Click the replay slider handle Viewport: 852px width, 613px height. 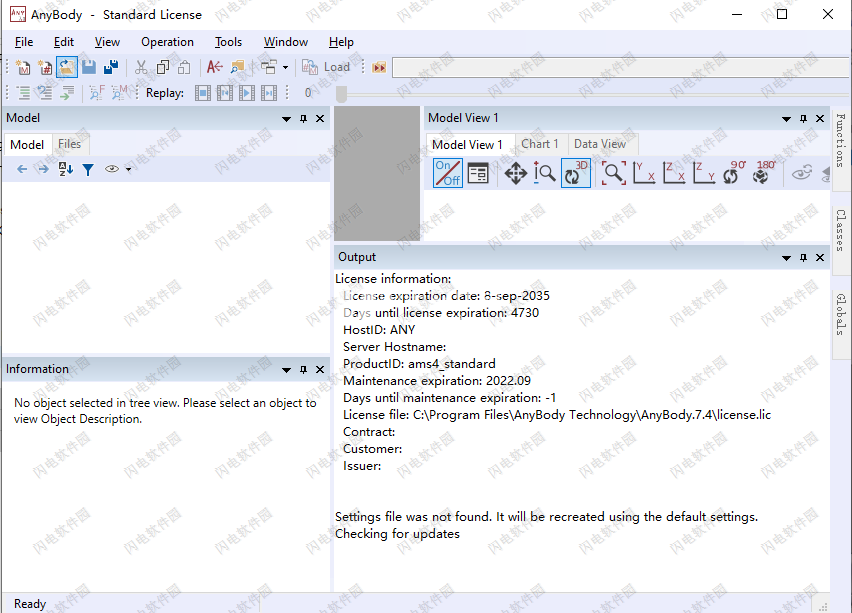[341, 94]
